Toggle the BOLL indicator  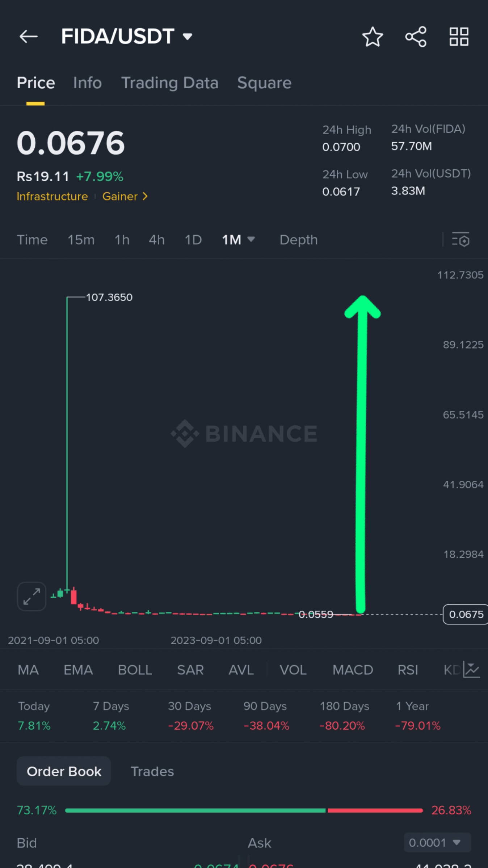coord(135,670)
